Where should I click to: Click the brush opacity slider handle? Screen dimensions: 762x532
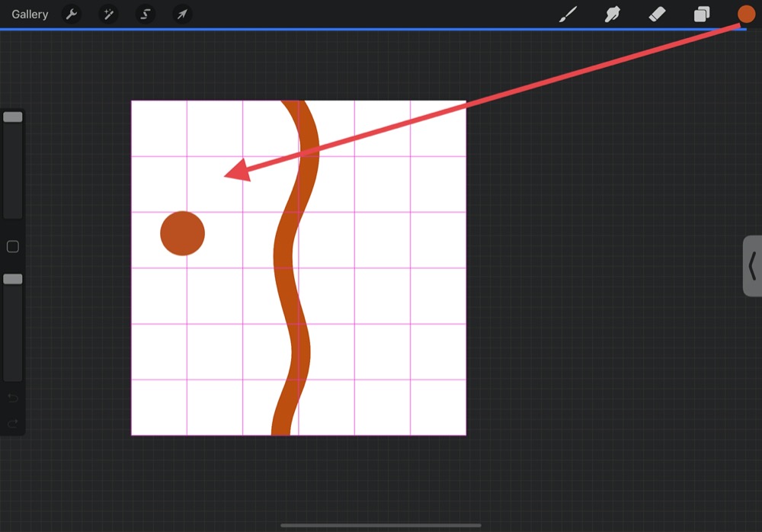[x=13, y=280]
